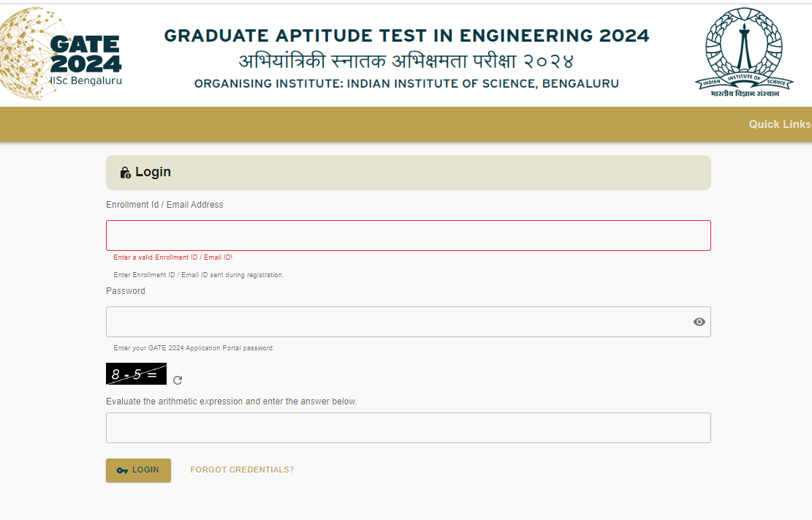Refresh the arithmetic captcha
Image resolution: width=812 pixels, height=520 pixels.
point(178,380)
